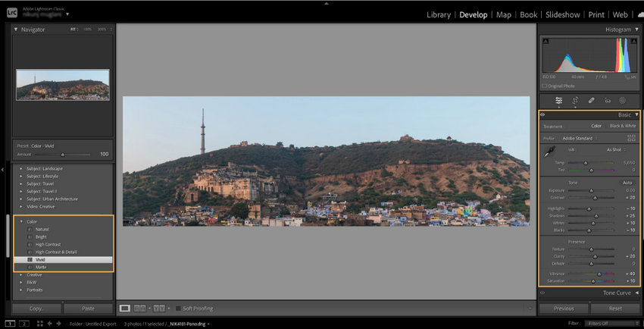The image size is (644, 329).
Task: Set navigator zoom to FIT
Action: (73, 30)
